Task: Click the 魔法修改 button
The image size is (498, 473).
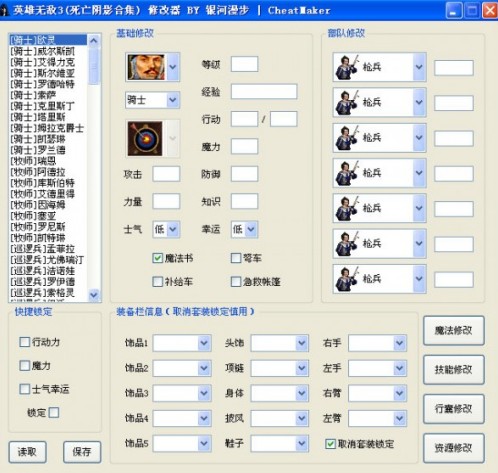Action: coord(454,331)
